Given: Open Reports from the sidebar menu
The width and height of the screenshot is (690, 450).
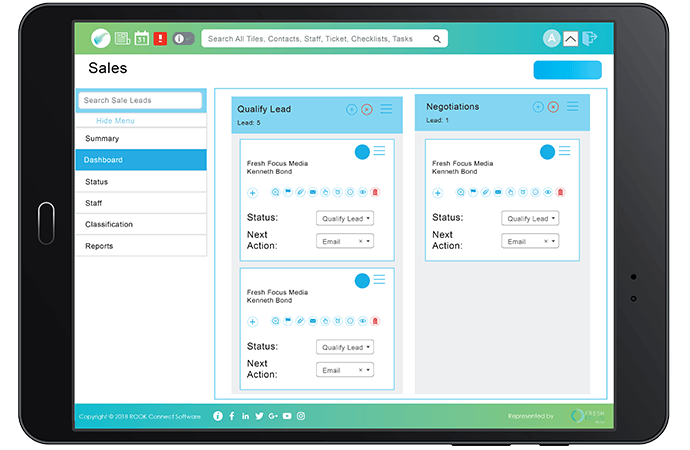Looking at the screenshot, I should pyautogui.click(x=141, y=246).
